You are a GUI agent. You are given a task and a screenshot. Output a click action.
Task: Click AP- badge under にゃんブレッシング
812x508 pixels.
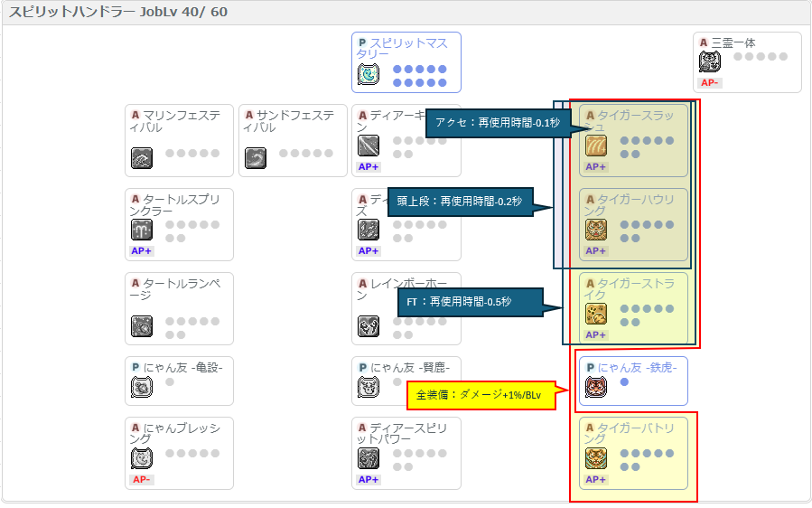141,479
